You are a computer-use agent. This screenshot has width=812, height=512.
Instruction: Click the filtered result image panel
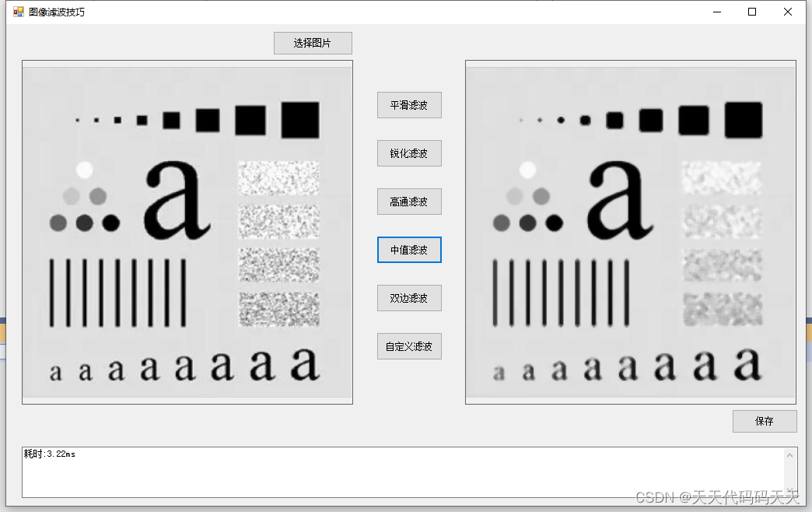point(631,232)
